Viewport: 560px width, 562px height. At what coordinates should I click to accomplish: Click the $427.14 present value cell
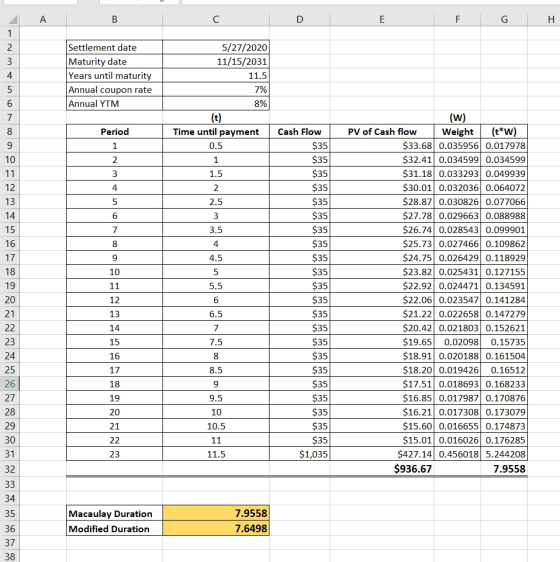tap(382, 454)
